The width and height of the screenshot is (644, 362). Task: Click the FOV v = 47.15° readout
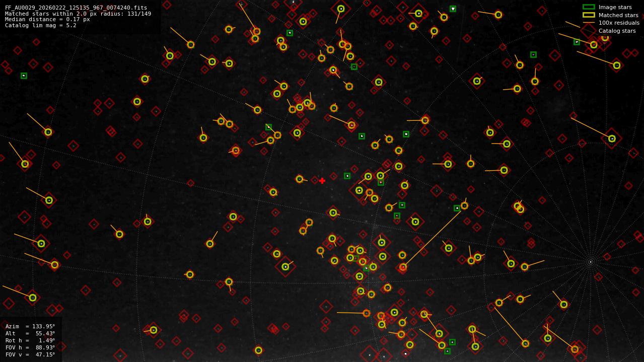[x=30, y=354]
